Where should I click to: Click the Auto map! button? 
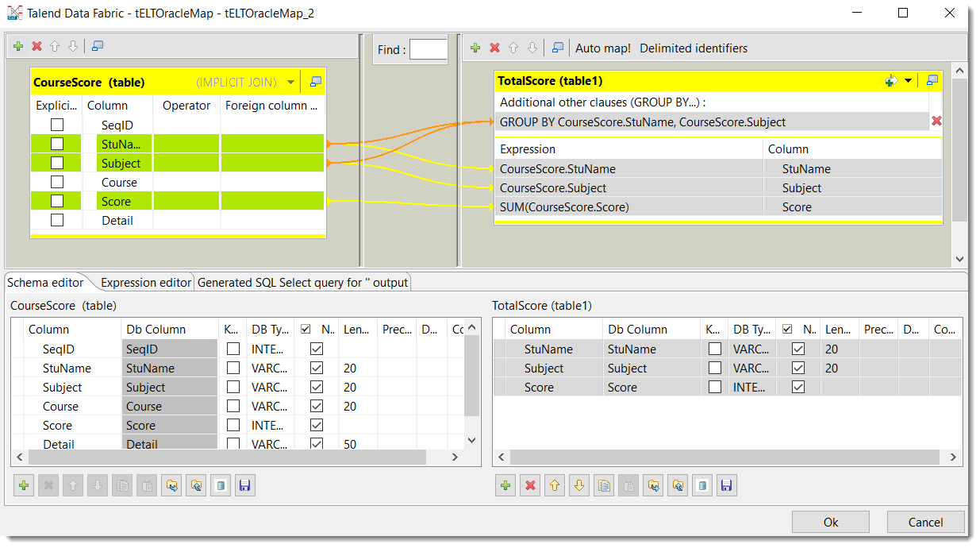click(603, 48)
